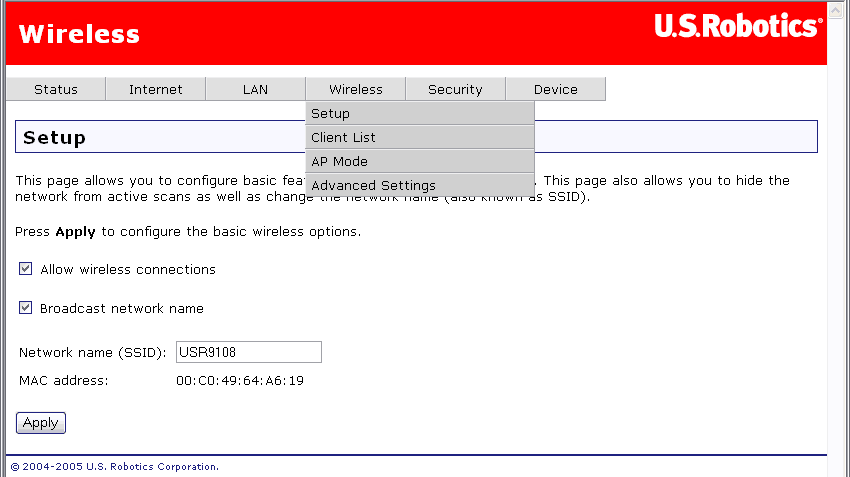Click the Setup page heading
850x477 pixels.
54,137
